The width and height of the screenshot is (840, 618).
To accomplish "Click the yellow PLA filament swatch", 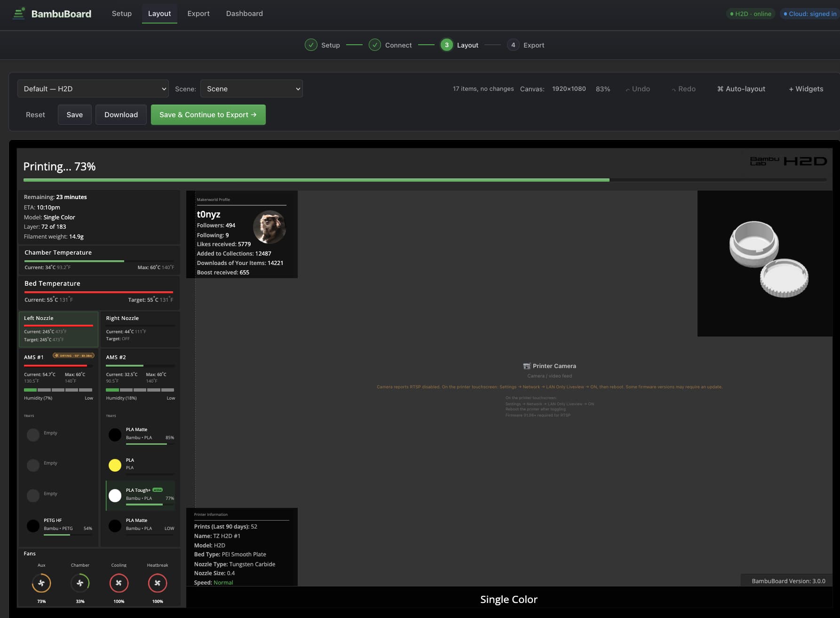I will (115, 466).
